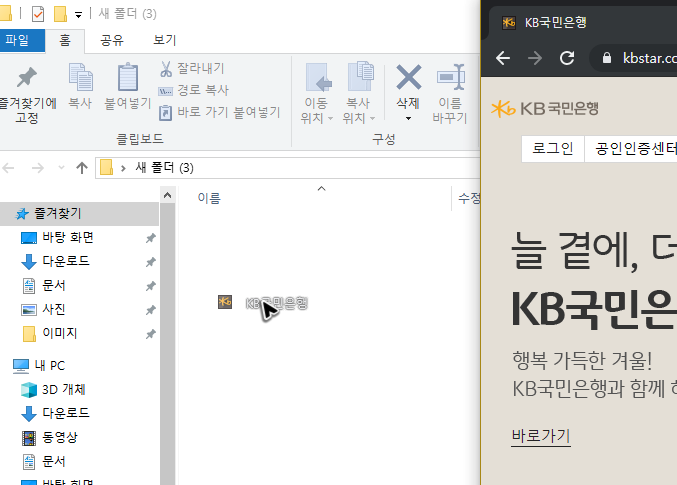Click the New folder icon in the title bar

(60, 14)
